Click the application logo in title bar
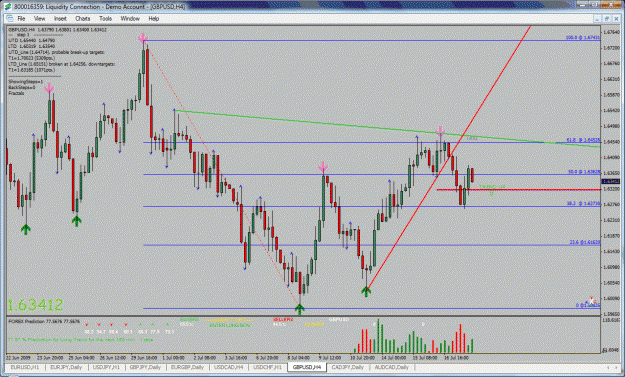The height and width of the screenshot is (377, 625). pyautogui.click(x=8, y=6)
